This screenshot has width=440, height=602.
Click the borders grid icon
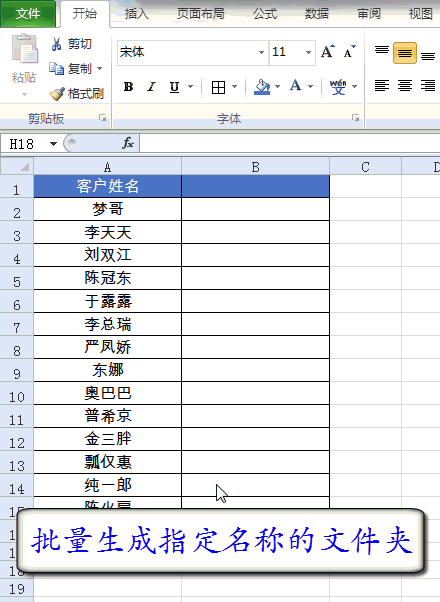tap(218, 87)
